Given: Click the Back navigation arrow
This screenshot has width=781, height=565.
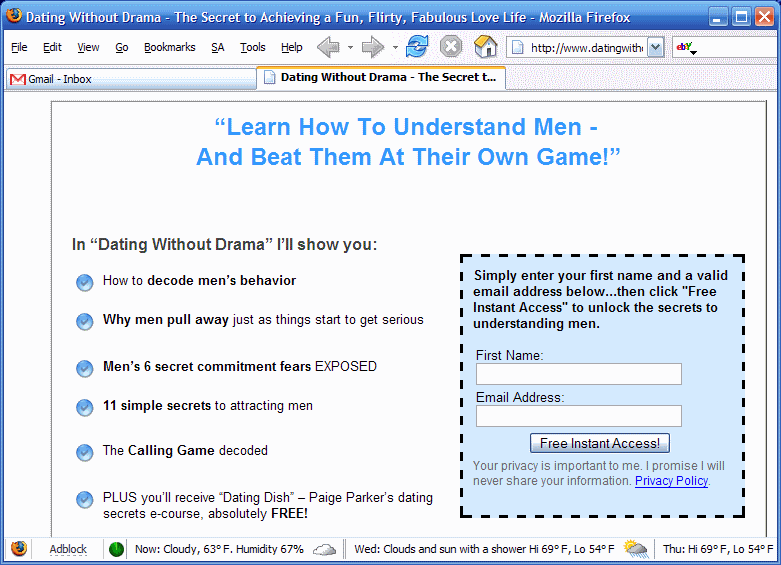Looking at the screenshot, I should 328,47.
